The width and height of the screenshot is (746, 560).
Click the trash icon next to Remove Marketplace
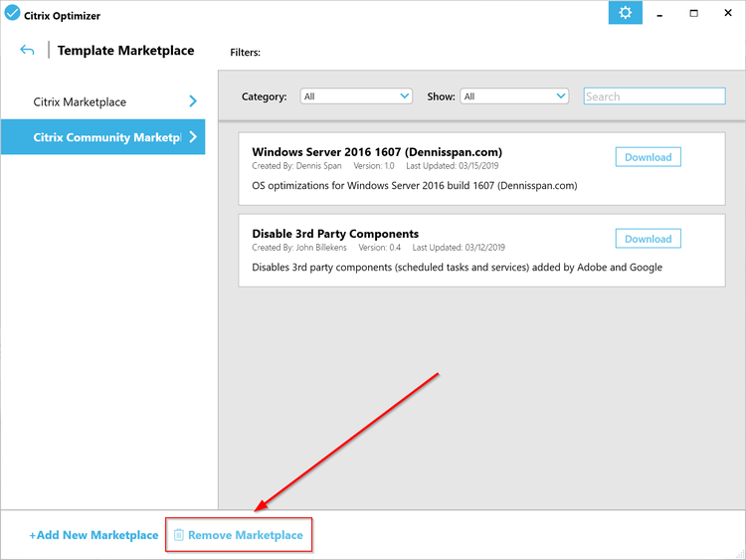tap(178, 535)
